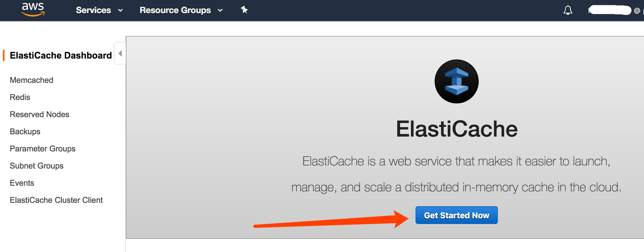The height and width of the screenshot is (252, 644).
Task: Click the AWS home logo
Action: (x=33, y=10)
